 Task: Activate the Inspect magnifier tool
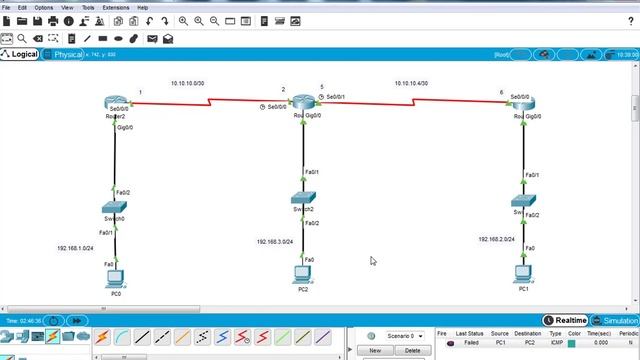point(22,39)
